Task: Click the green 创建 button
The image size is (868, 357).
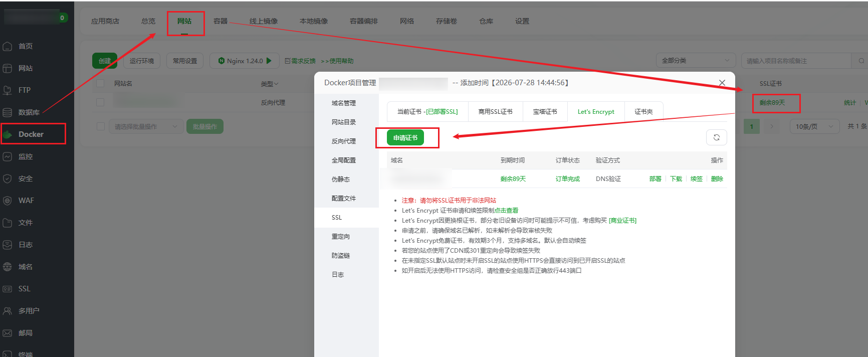Action: tap(105, 61)
